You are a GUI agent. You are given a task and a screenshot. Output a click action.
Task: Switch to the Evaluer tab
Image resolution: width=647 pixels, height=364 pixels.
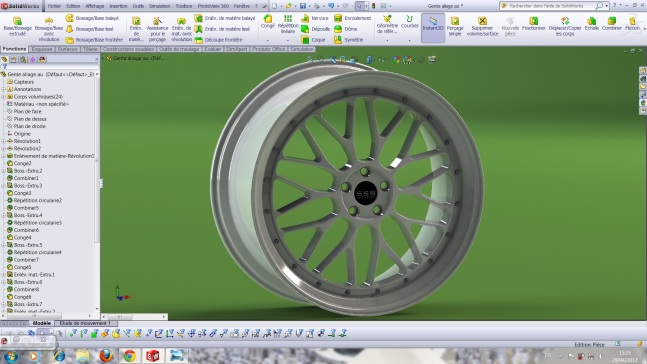(213, 49)
